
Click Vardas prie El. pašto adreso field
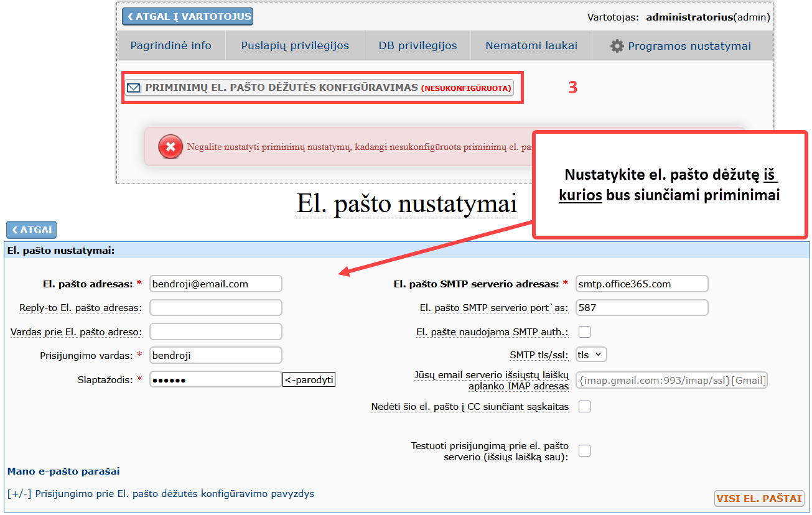click(x=215, y=332)
